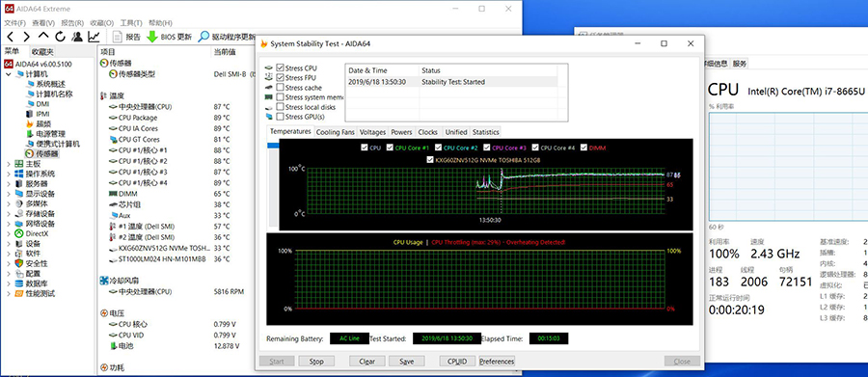The width and height of the screenshot is (868, 377).
Task: Switch to Cooling Fans tab
Action: pyautogui.click(x=336, y=132)
